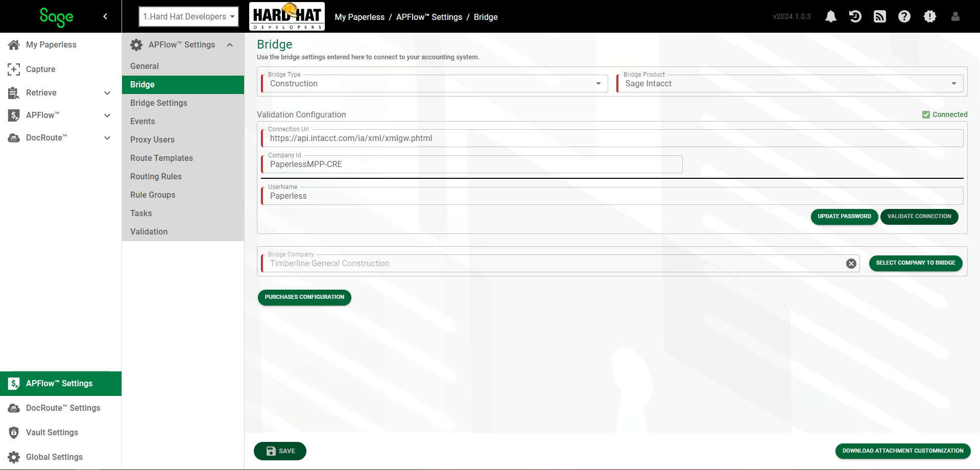980x470 pixels.
Task: Open Purchases Configuration
Action: point(304,297)
